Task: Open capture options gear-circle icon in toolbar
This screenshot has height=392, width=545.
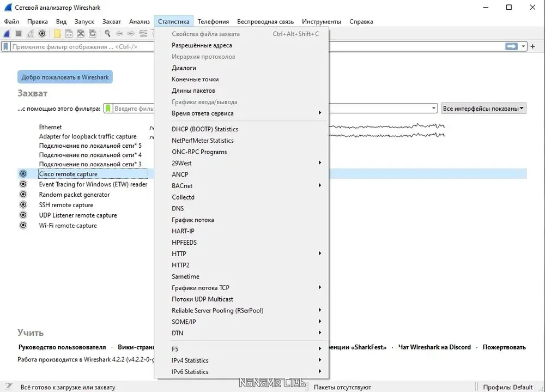Action: click(x=42, y=33)
